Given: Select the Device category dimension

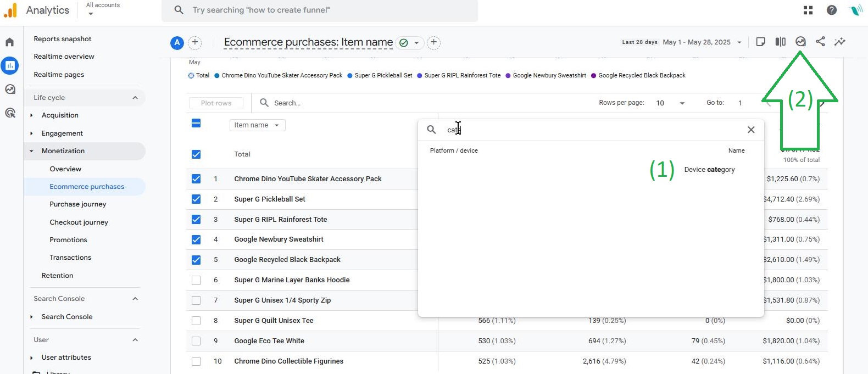Looking at the screenshot, I should point(709,170).
